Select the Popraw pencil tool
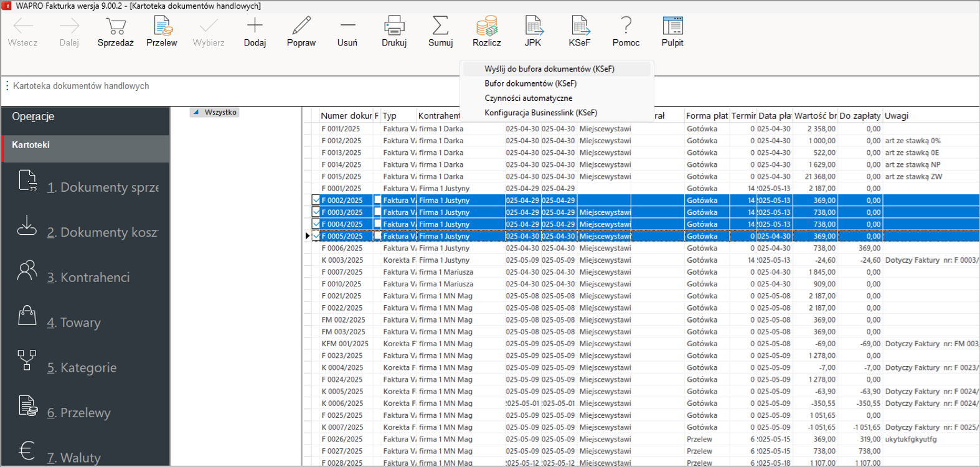The height and width of the screenshot is (467, 980). pyautogui.click(x=301, y=26)
